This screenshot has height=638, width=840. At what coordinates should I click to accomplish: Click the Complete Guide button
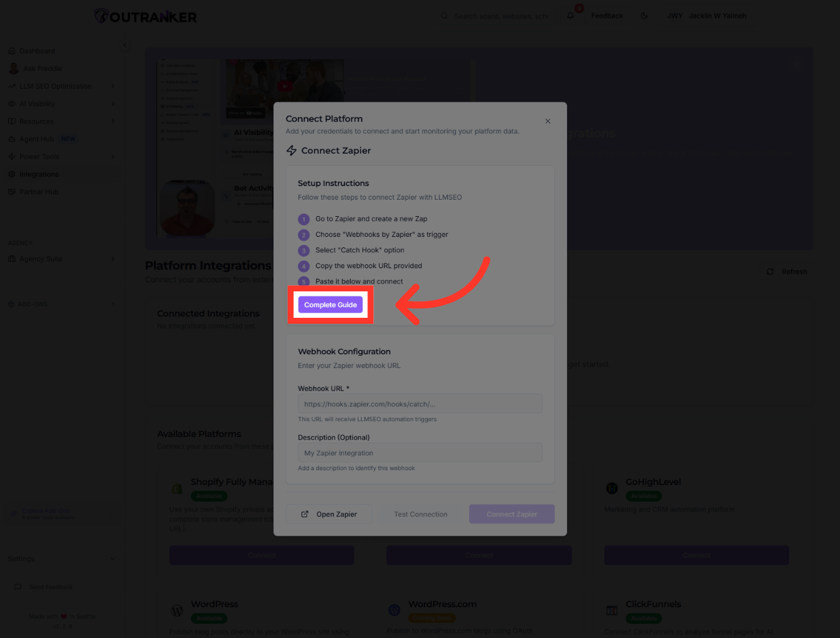pos(330,305)
